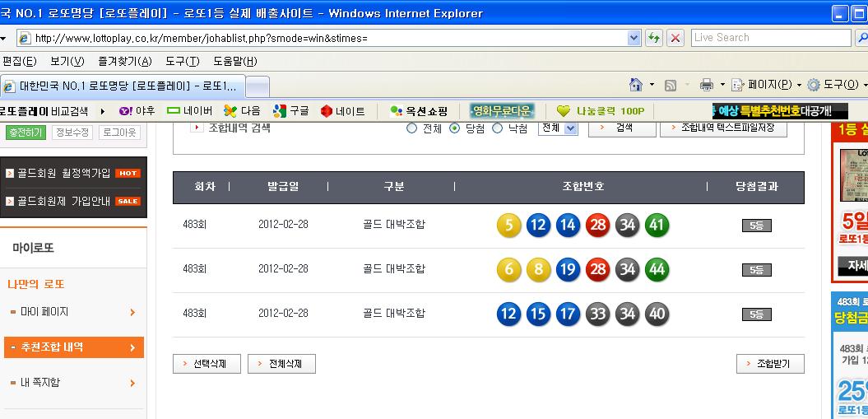Click the Print icon in command bar
Viewport: 868px width, 419px height.
(706, 85)
